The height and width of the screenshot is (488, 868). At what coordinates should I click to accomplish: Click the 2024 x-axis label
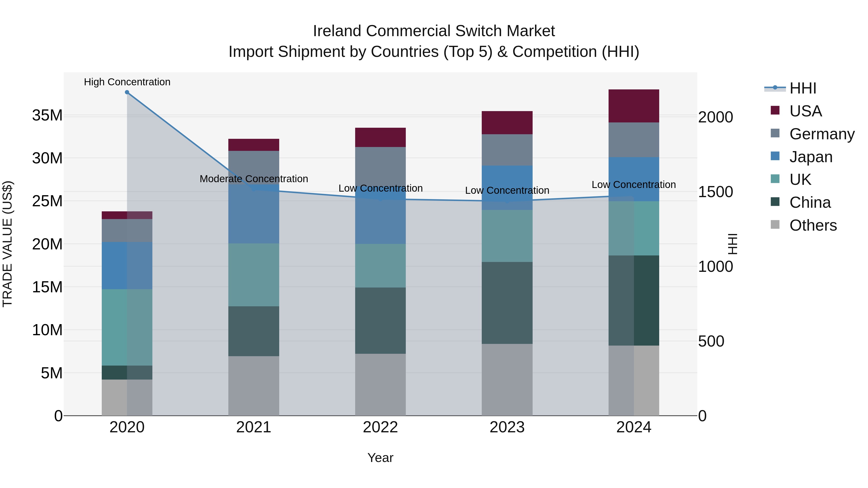pos(633,427)
